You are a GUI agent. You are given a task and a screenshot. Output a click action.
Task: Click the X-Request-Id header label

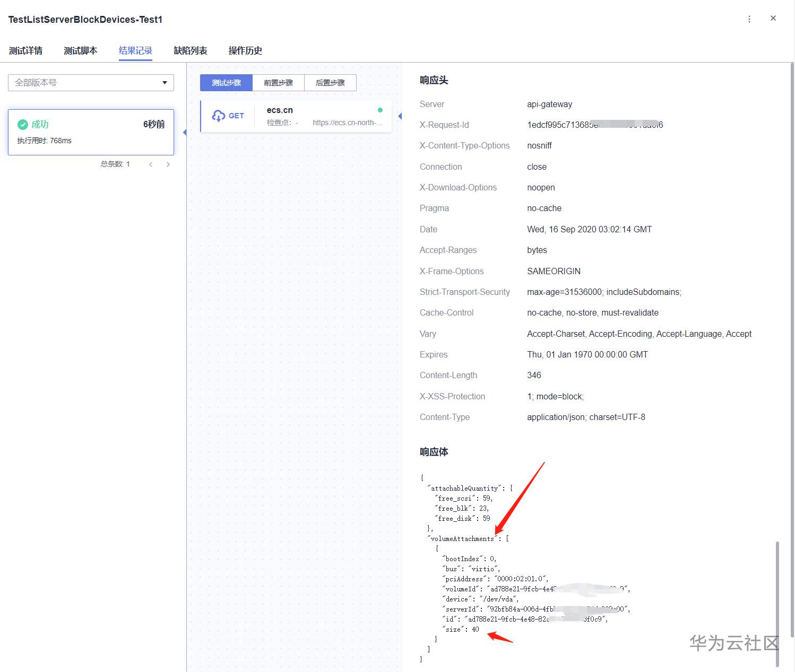444,125
